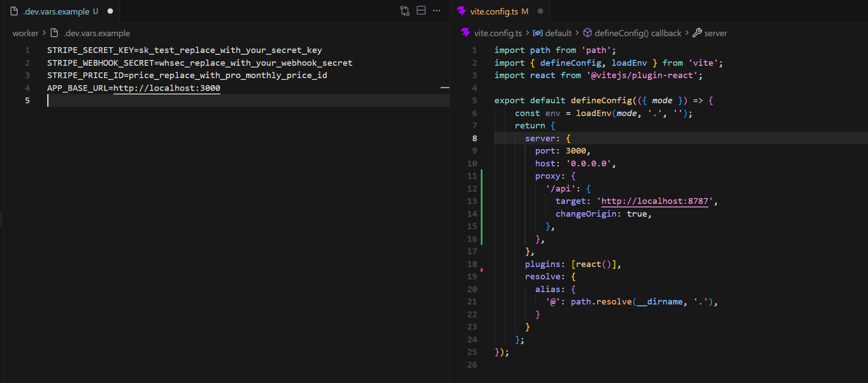Click the loadEnv(mode call on line 6
Image resolution: width=868 pixels, height=383 pixels.
[606, 113]
